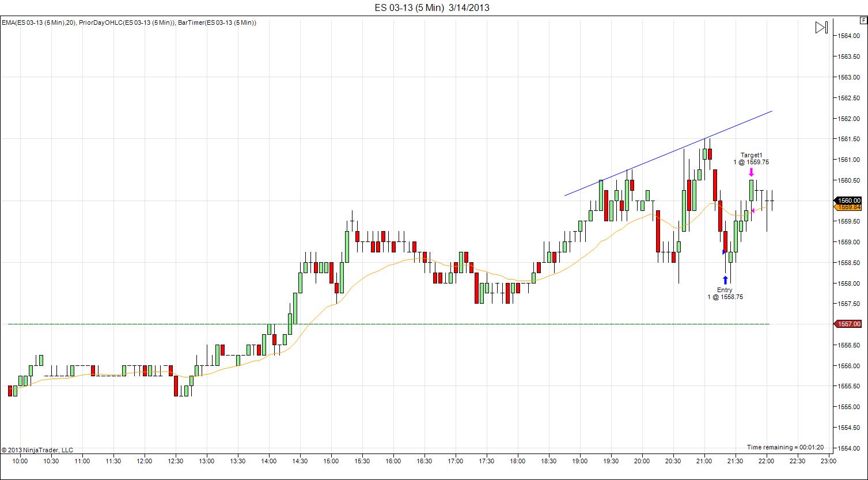Click the 18:00 time axis label
The height and width of the screenshot is (480, 868).
[x=518, y=461]
